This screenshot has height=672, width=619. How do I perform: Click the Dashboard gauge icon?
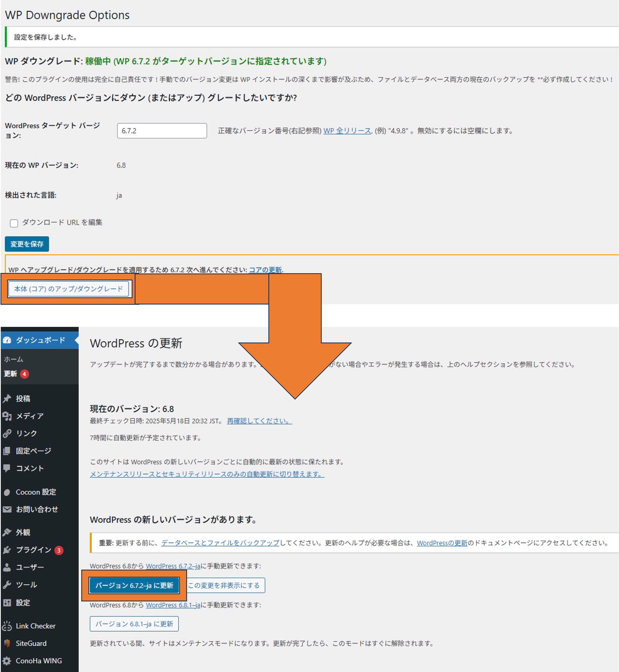(7, 340)
